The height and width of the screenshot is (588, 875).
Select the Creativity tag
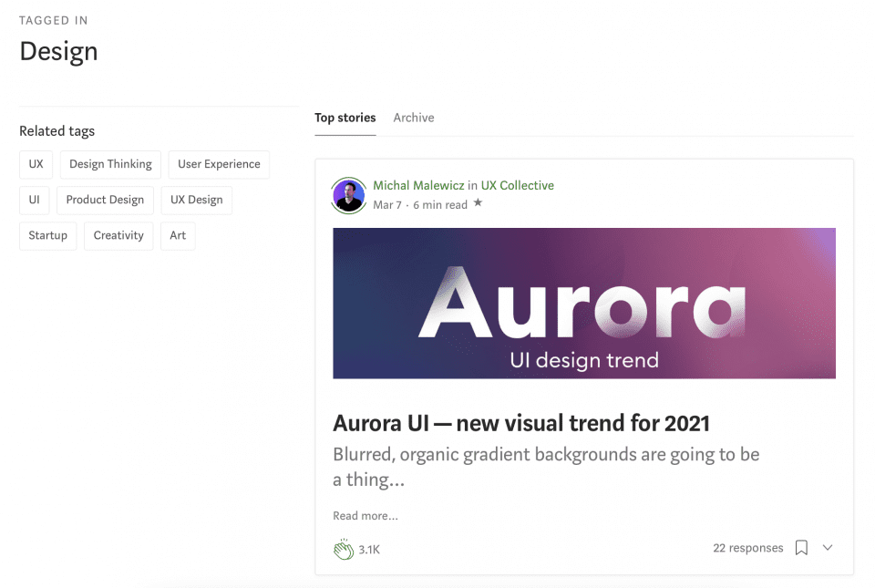[x=118, y=235]
